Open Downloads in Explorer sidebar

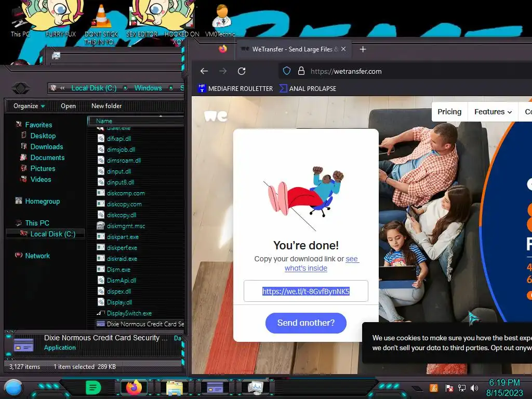coord(46,147)
